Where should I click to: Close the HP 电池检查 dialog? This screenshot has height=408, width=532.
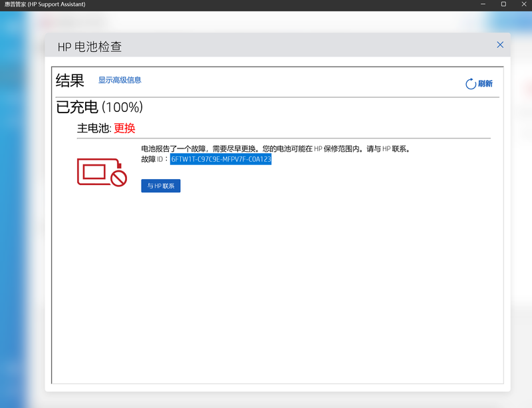[x=500, y=45]
